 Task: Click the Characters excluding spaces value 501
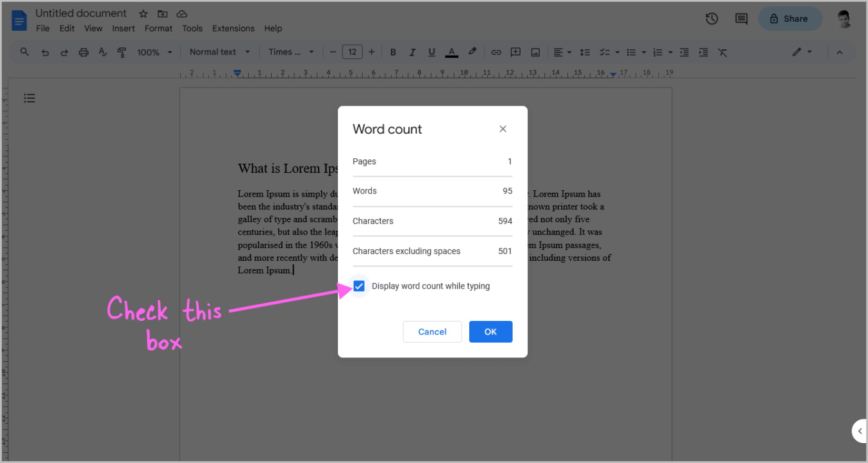coord(505,251)
